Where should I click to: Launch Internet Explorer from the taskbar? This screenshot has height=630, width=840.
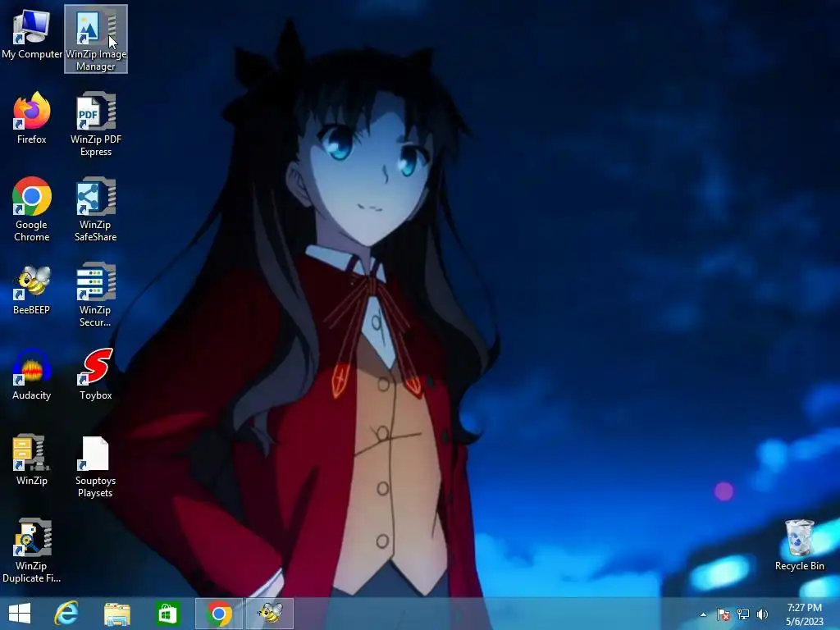point(66,614)
